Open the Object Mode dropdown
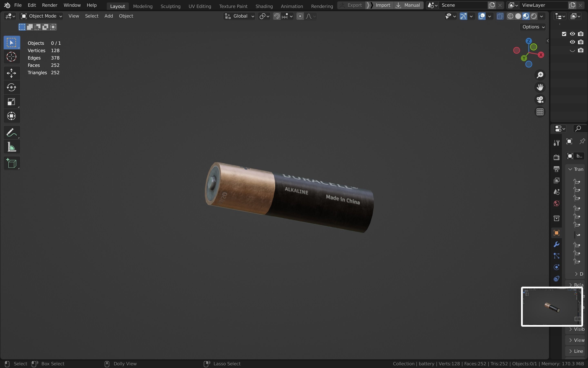588x368 pixels. (41, 16)
